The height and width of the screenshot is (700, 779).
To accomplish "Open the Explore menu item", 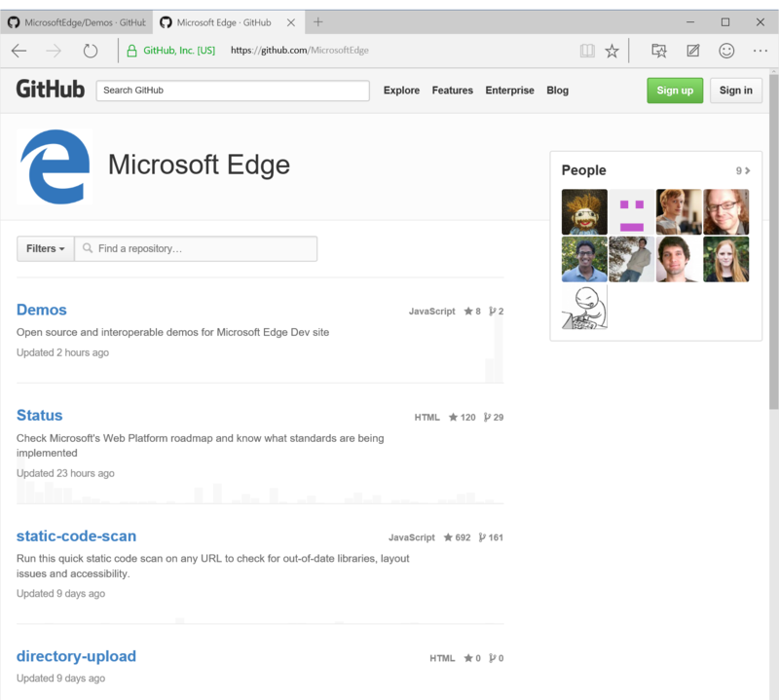I will tap(401, 91).
